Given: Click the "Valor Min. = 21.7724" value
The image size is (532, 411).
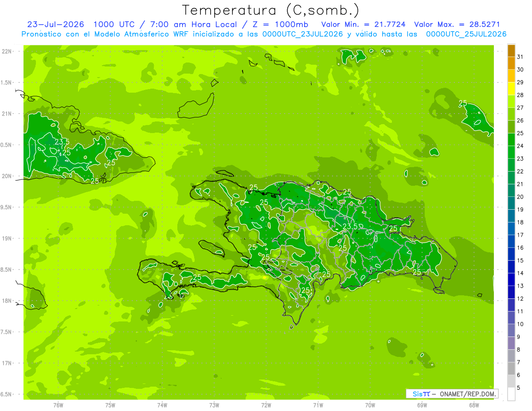Looking at the screenshot, I should pos(364,24).
